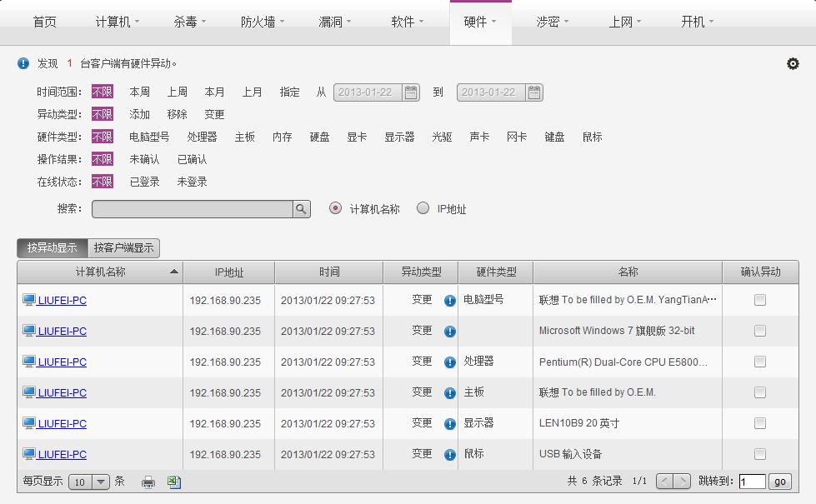Click the alert icon in 鼠标 row

pos(449,455)
